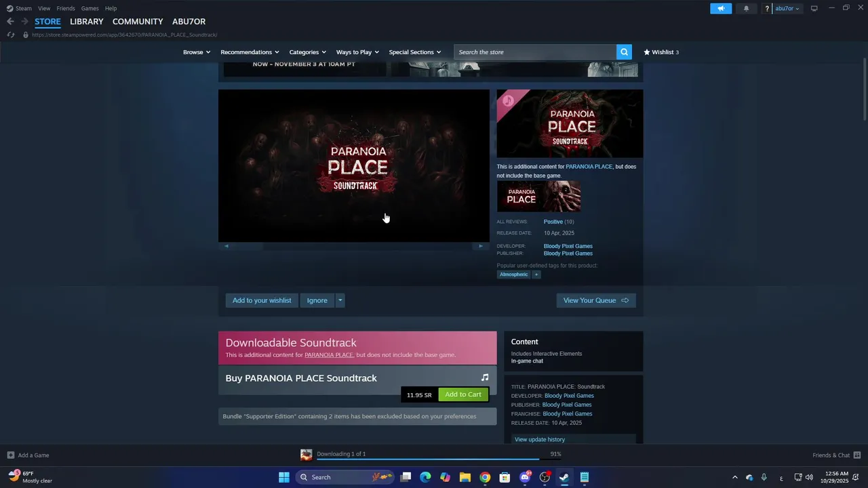This screenshot has height=488, width=868.
Task: Add a tag with the plus button
Action: (x=536, y=274)
